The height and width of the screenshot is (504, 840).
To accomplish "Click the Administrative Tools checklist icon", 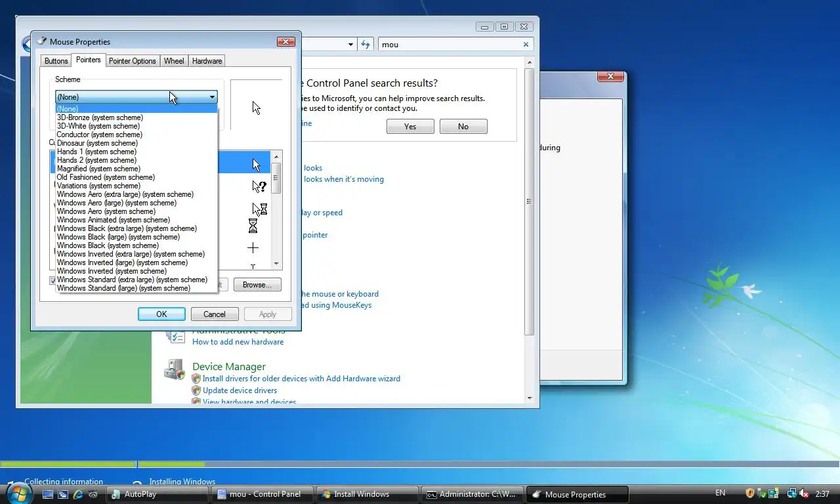I will (x=175, y=336).
